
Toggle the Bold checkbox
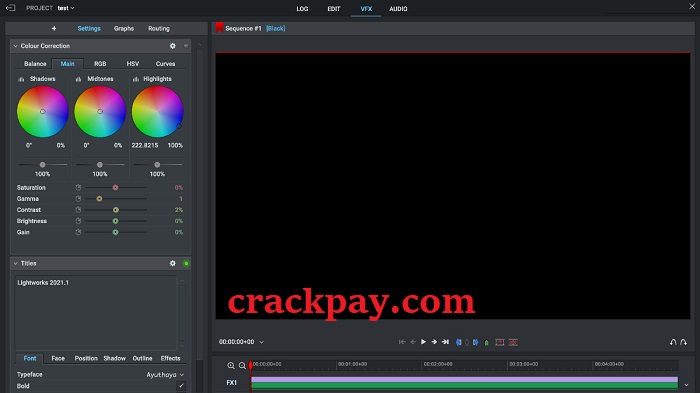coord(181,386)
